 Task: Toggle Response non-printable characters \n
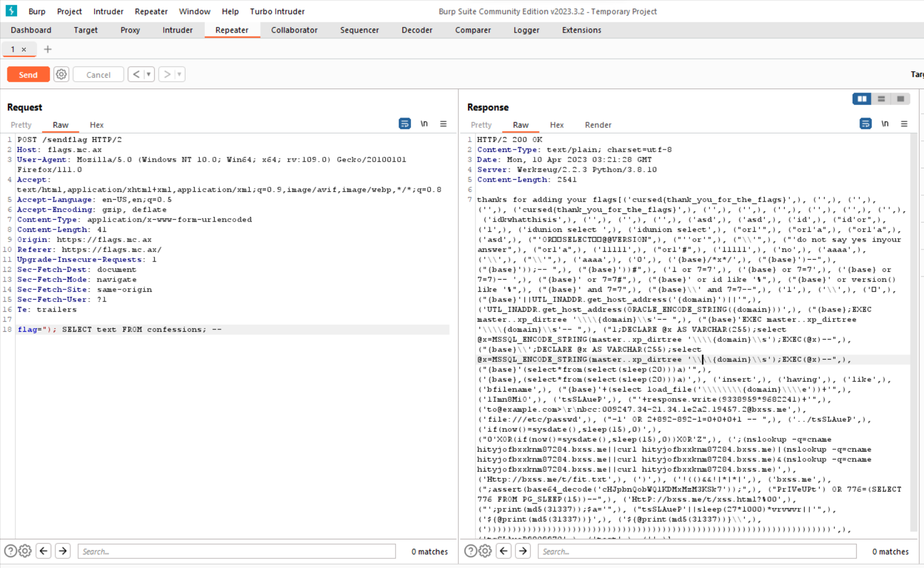click(x=885, y=124)
